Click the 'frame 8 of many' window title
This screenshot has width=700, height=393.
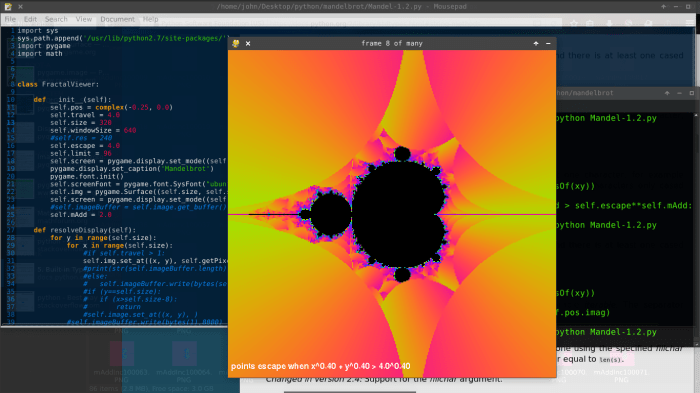[392, 43]
